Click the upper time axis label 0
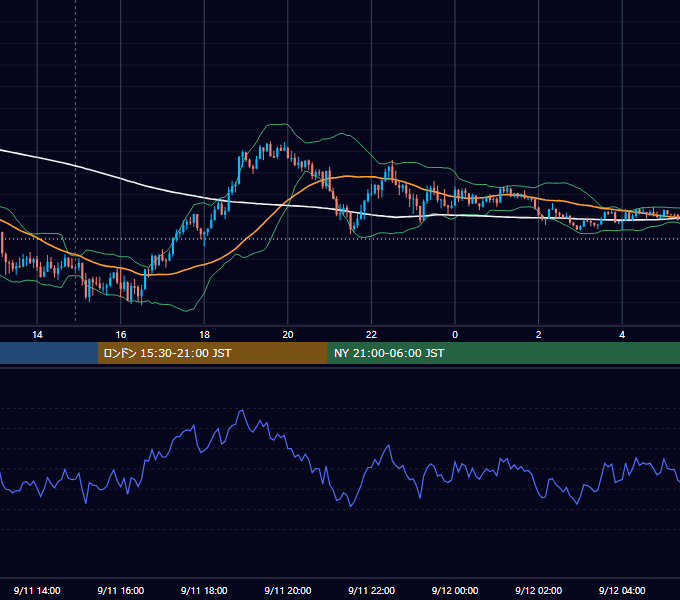The width and height of the screenshot is (680, 600). click(x=455, y=335)
